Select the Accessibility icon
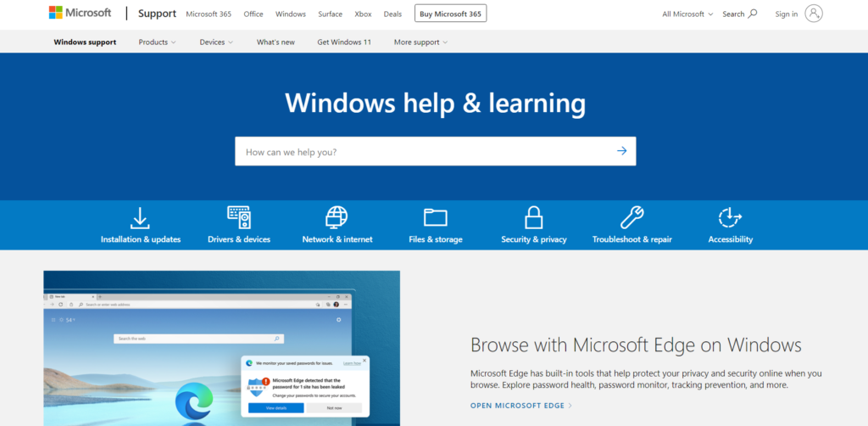 tap(730, 217)
